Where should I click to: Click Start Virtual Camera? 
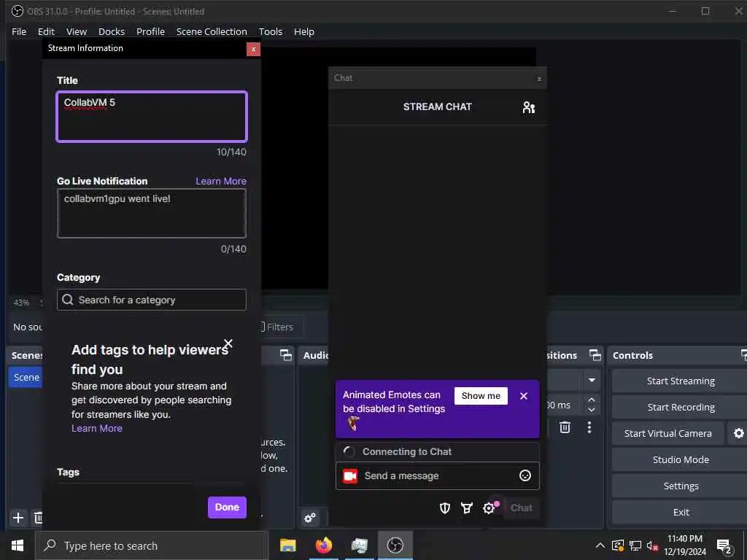coord(668,433)
